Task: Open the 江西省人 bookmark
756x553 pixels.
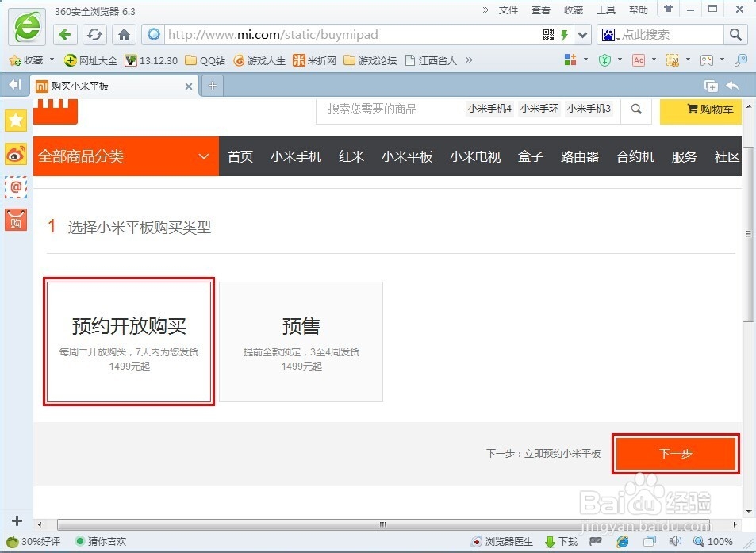Action: (x=431, y=60)
